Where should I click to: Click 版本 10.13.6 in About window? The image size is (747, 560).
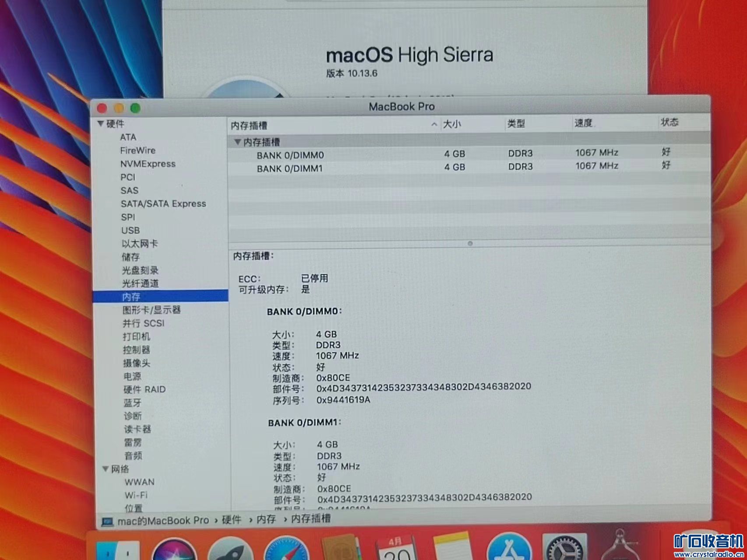[352, 73]
